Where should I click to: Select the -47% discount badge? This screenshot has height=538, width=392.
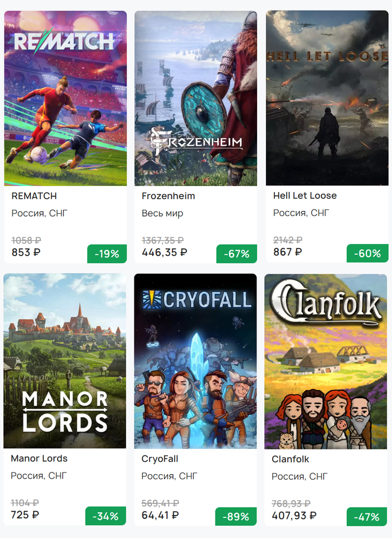pyautogui.click(x=367, y=517)
